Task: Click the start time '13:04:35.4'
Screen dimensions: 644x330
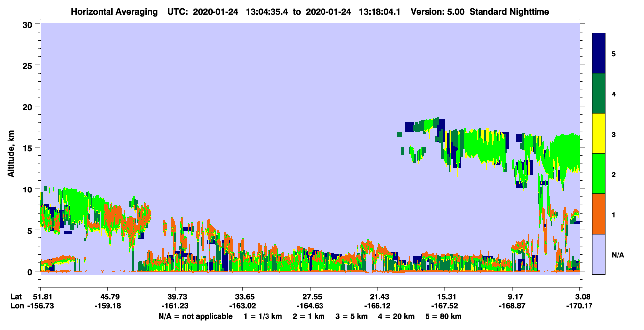Action: coord(269,11)
